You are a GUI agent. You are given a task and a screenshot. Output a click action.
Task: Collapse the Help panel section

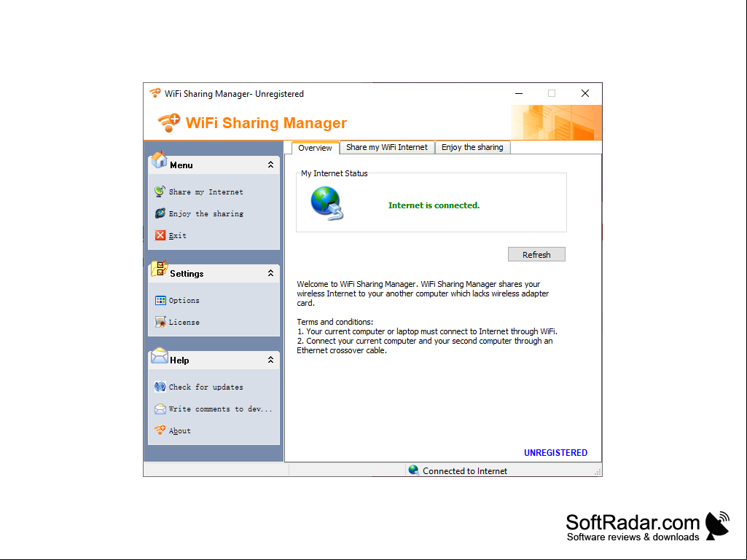point(270,360)
